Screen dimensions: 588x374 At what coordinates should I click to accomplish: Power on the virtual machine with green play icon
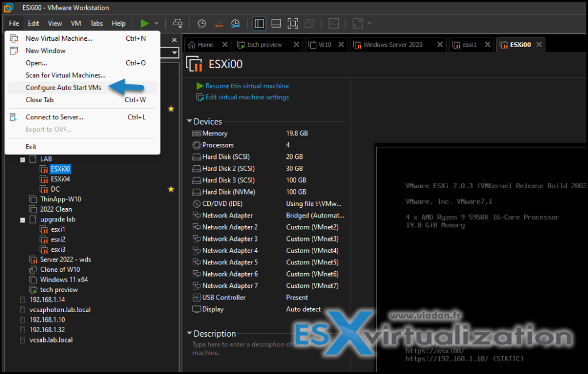(x=145, y=24)
